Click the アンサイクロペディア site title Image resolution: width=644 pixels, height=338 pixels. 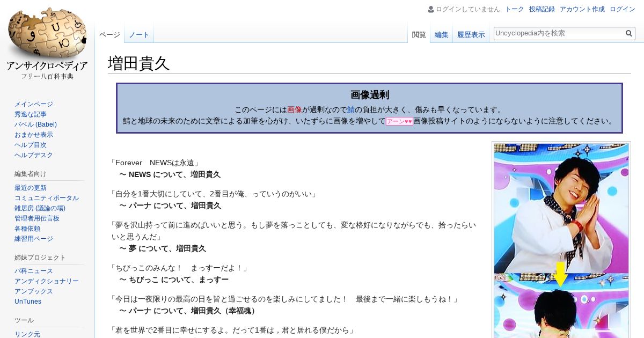click(x=47, y=66)
